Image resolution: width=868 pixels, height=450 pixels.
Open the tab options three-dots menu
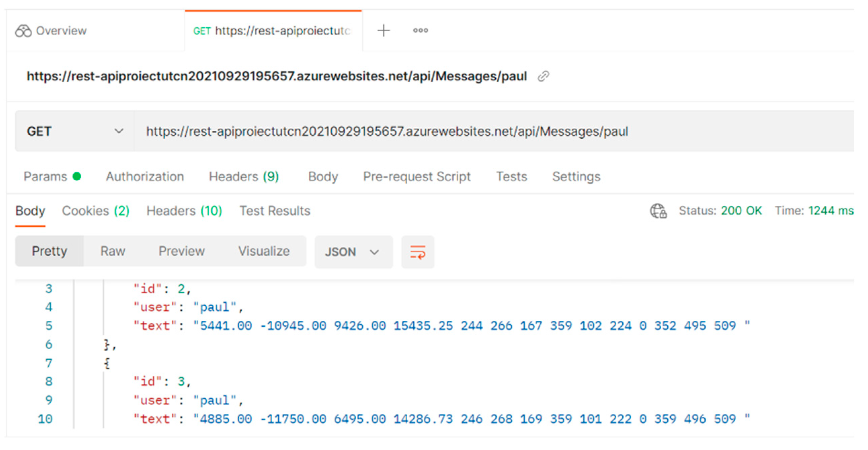420,31
